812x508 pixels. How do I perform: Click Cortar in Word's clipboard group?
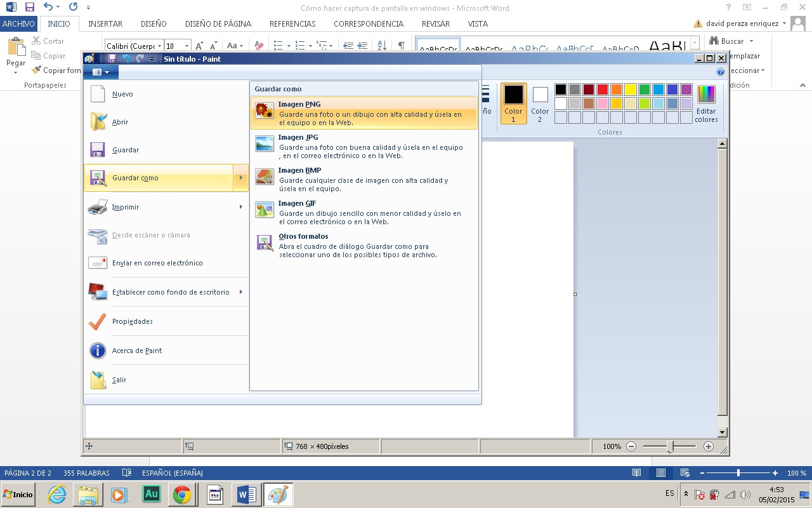pyautogui.click(x=48, y=41)
